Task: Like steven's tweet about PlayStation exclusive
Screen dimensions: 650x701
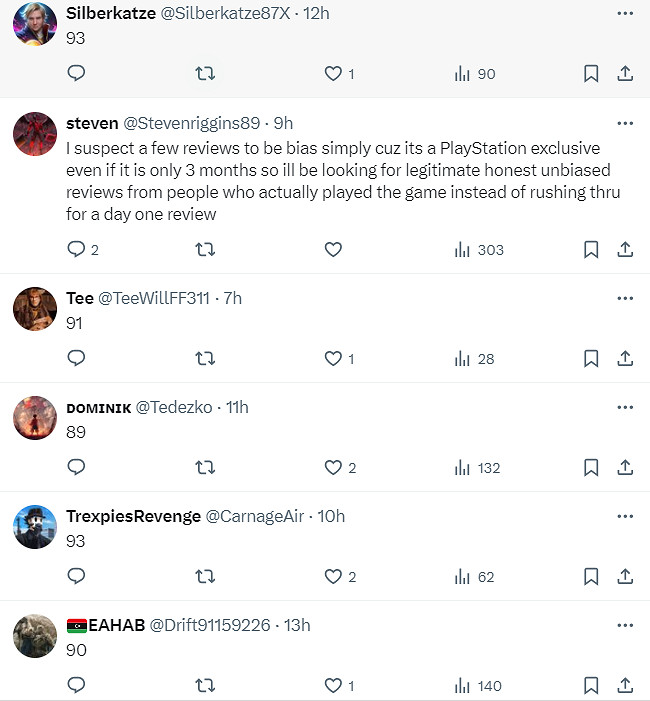Action: [x=334, y=250]
